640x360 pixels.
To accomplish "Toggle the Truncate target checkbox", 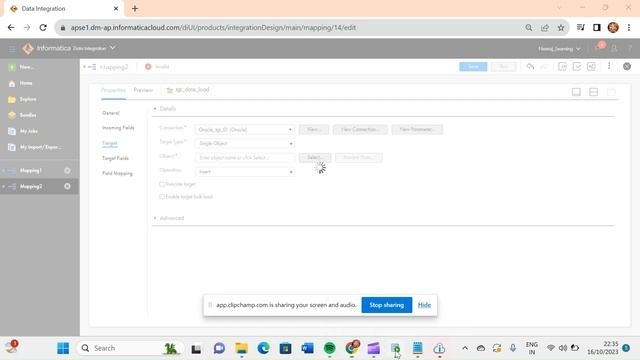I will point(162,184).
